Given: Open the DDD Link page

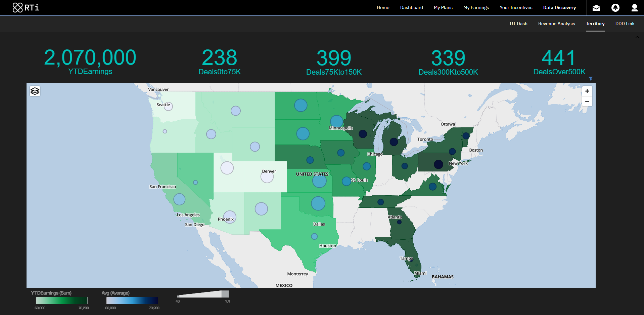Looking at the screenshot, I should pyautogui.click(x=625, y=24).
